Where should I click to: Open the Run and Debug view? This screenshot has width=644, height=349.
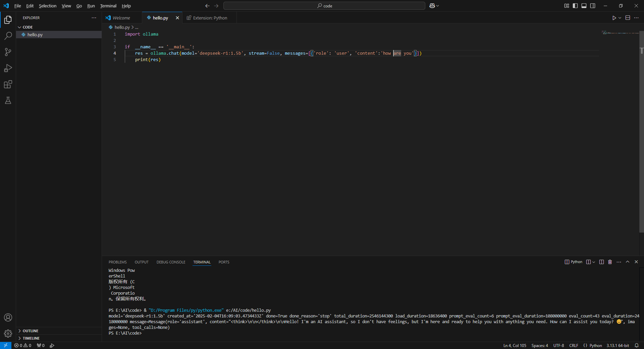8,68
